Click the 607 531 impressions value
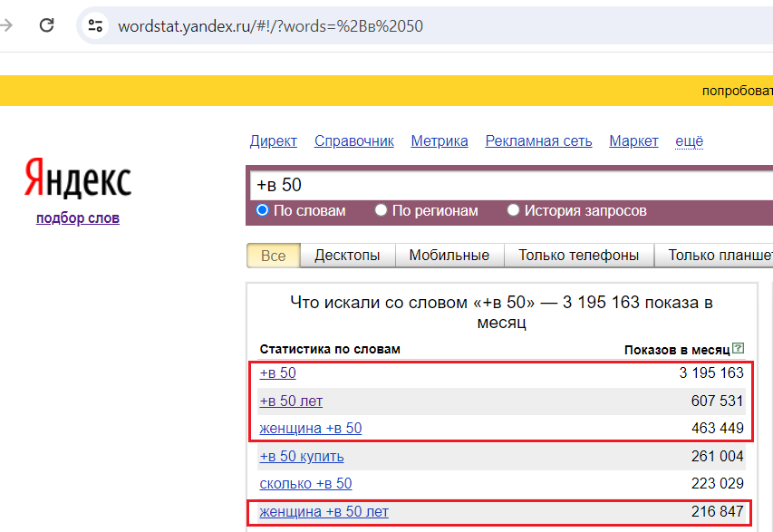773x532 pixels. click(x=717, y=401)
